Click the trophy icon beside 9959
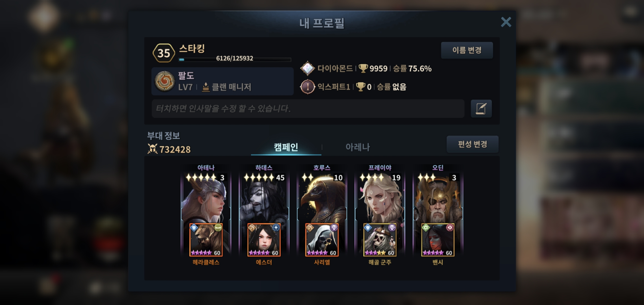644x305 pixels. click(x=363, y=68)
